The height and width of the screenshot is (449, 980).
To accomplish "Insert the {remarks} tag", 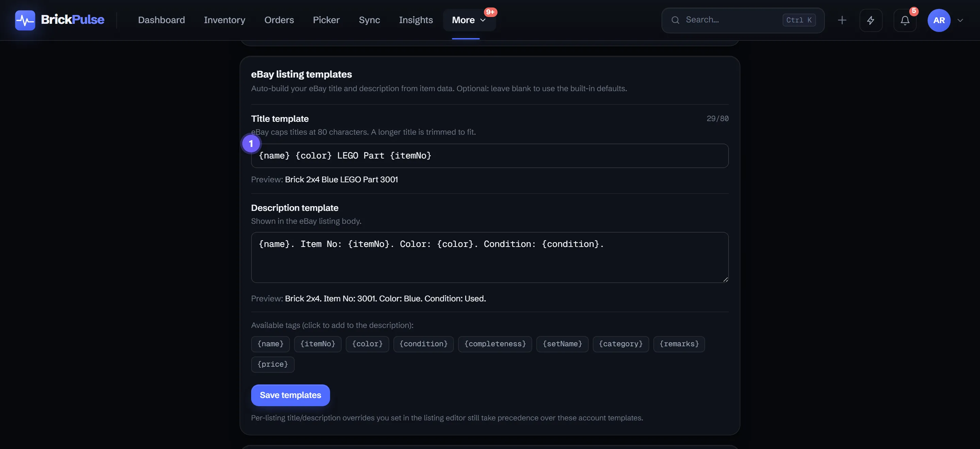I will pos(679,344).
